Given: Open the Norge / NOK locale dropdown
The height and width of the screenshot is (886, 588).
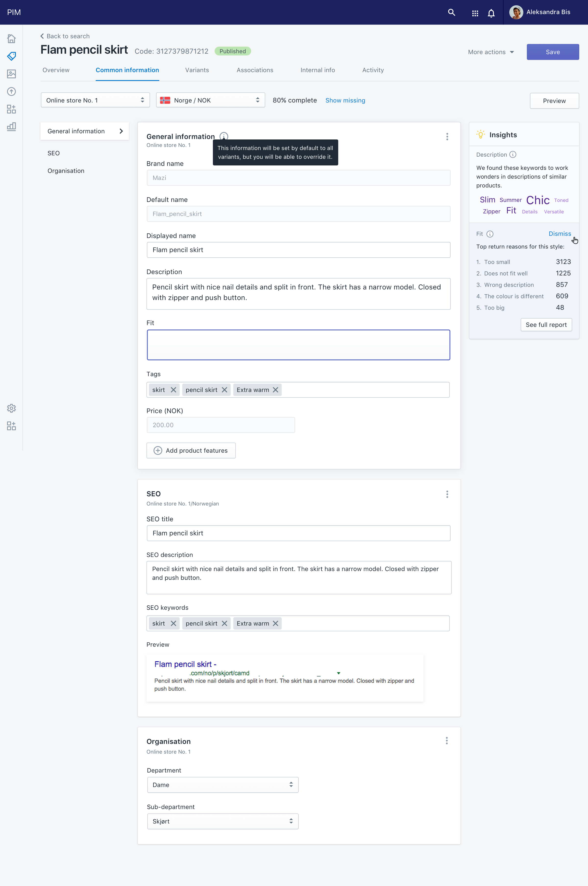Looking at the screenshot, I should (210, 100).
